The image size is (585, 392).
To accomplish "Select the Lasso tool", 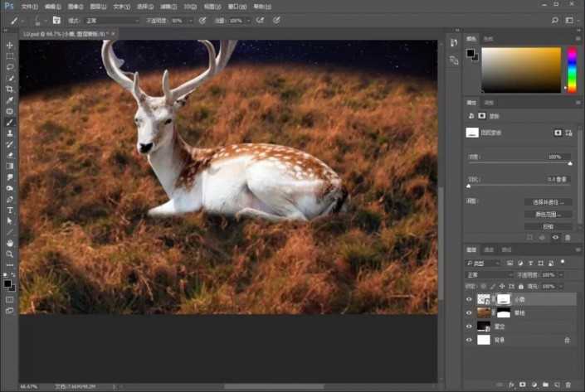I will coord(10,66).
